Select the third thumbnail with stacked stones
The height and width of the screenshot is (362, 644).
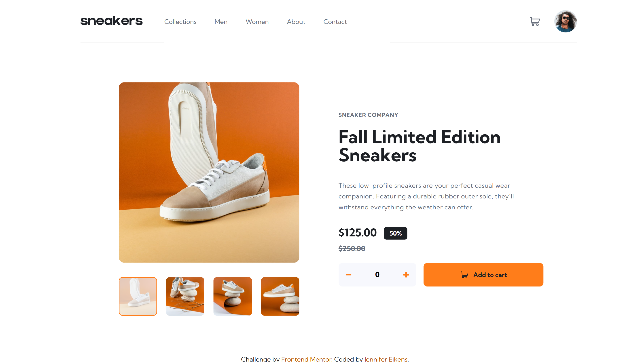tap(233, 296)
